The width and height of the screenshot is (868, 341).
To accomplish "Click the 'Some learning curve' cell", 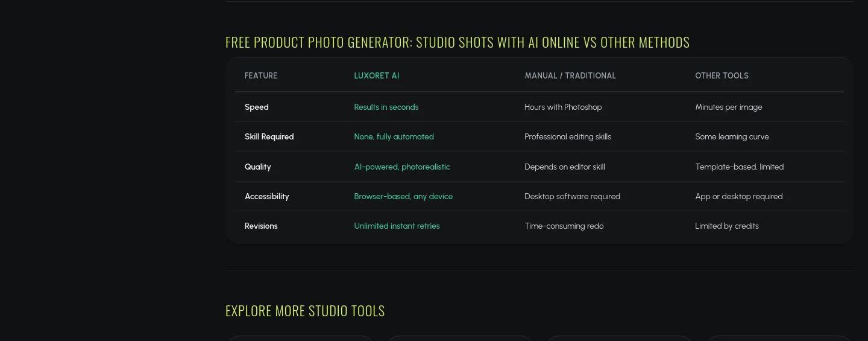I will [x=732, y=136].
